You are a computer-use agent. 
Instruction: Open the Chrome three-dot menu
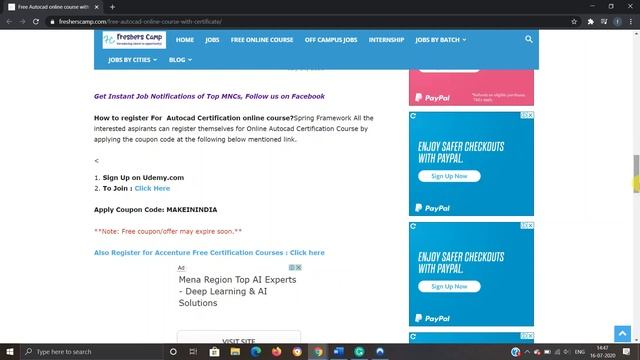[x=631, y=21]
